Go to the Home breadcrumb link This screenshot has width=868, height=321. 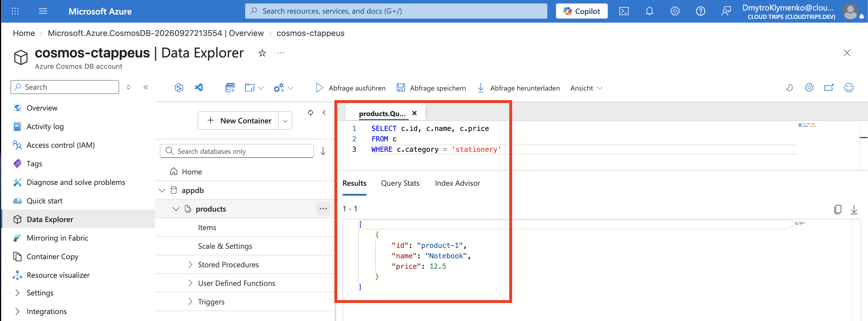24,33
